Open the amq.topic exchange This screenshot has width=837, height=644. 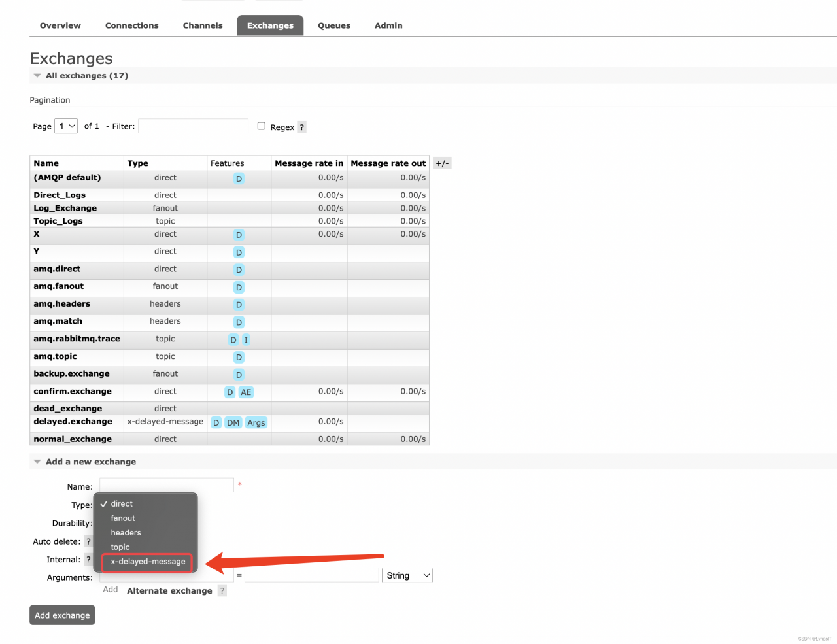(x=55, y=356)
